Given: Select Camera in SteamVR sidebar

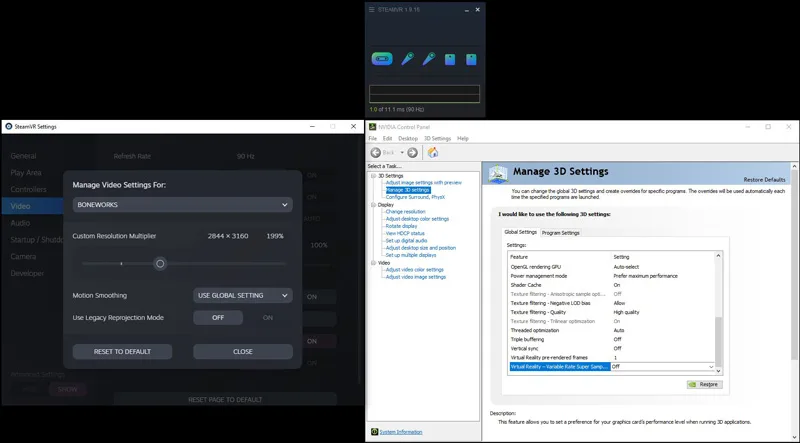Looking at the screenshot, I should (23, 257).
